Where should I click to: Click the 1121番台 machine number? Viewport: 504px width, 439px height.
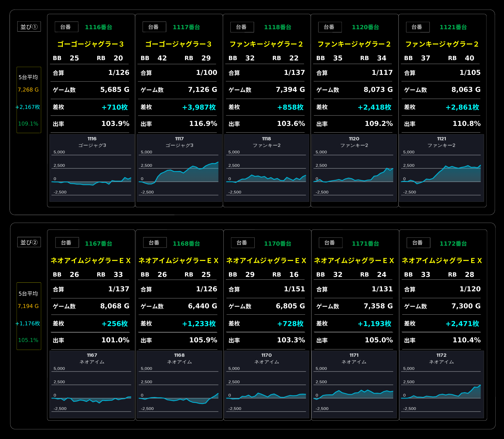point(453,27)
